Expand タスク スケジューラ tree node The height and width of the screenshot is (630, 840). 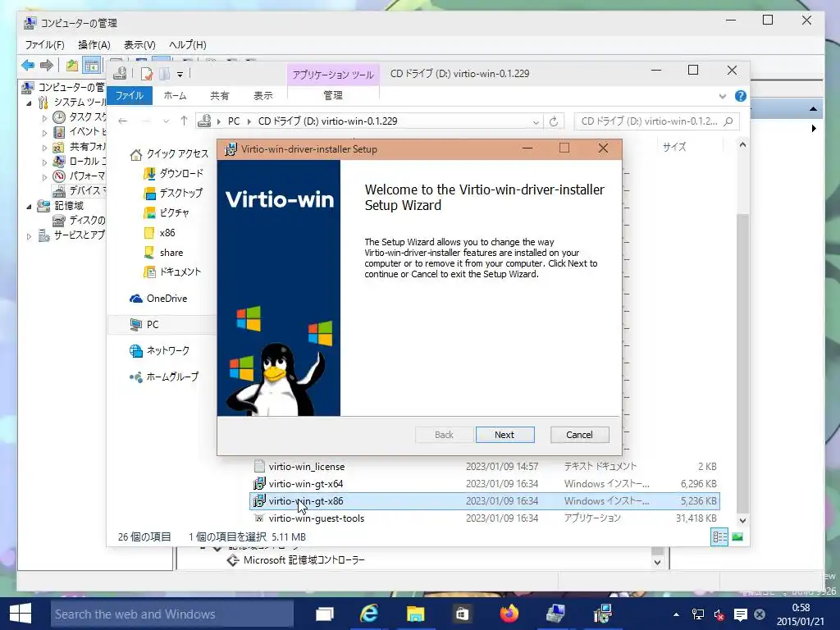point(44,118)
